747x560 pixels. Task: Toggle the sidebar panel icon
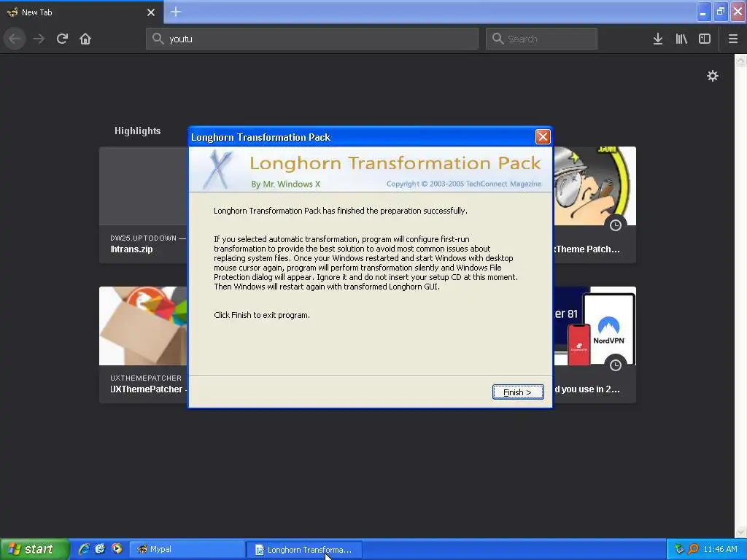[x=705, y=39]
